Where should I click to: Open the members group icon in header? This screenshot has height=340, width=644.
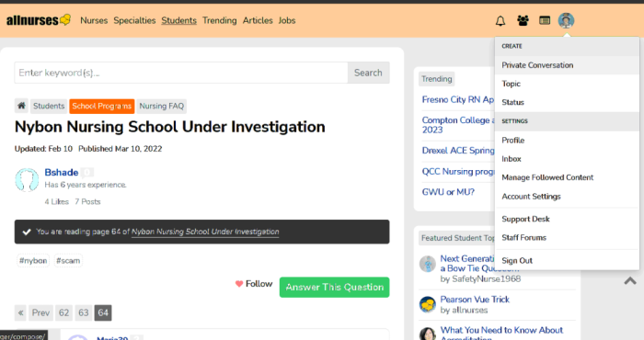click(523, 20)
